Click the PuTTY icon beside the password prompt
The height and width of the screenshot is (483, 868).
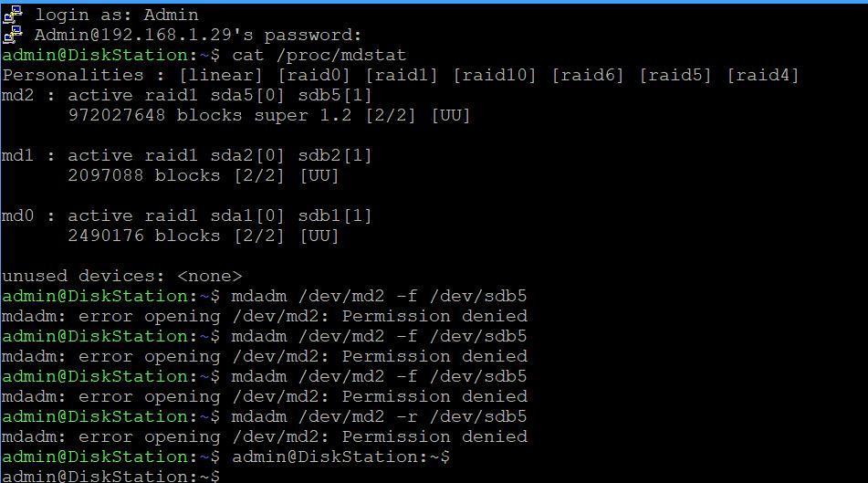(x=13, y=35)
